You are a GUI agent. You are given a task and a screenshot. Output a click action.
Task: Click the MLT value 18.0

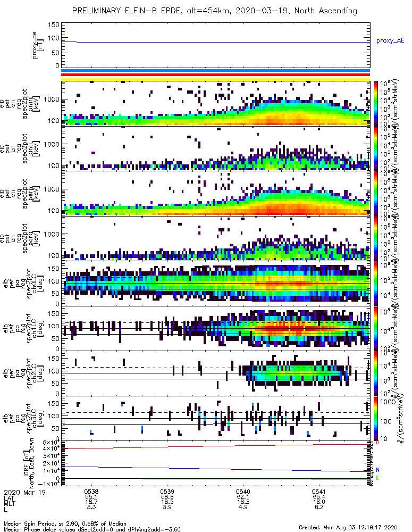click(x=319, y=502)
